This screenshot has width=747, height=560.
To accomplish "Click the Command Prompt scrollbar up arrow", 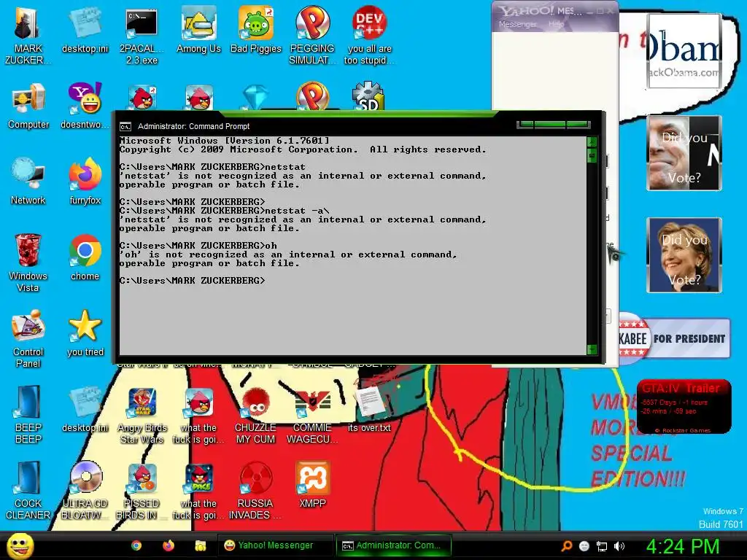I will click(x=592, y=141).
